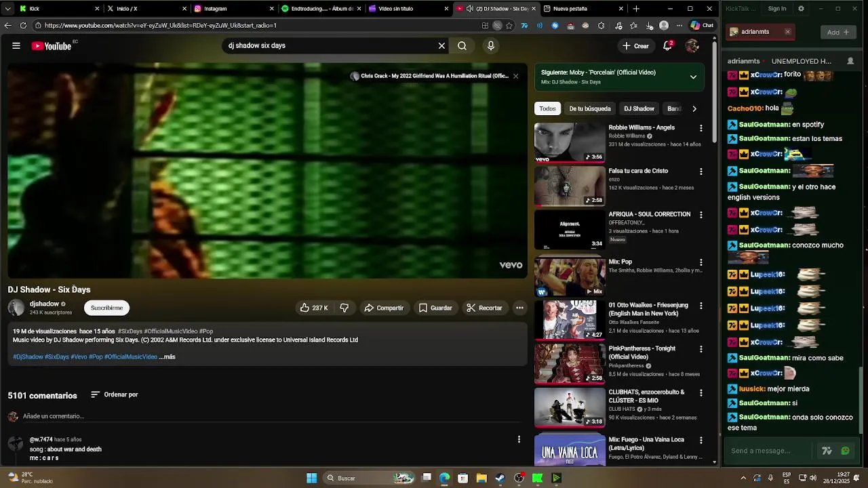Open the Crear dropdown button
Viewport: 868px width, 488px height.
(x=635, y=45)
